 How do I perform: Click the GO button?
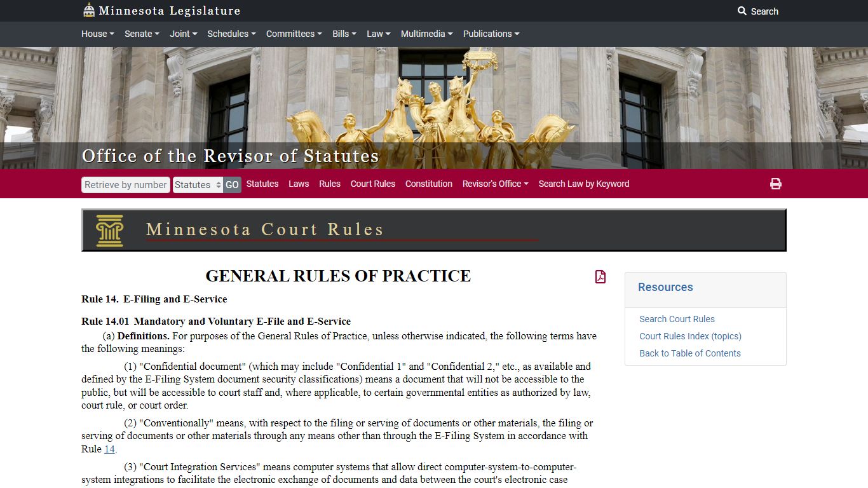coord(232,185)
